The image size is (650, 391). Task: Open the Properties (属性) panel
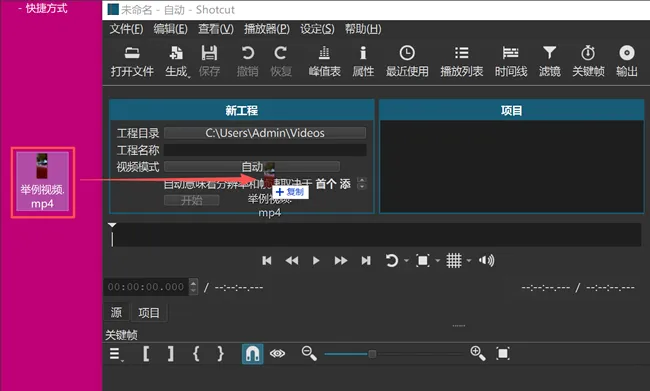[x=363, y=61]
